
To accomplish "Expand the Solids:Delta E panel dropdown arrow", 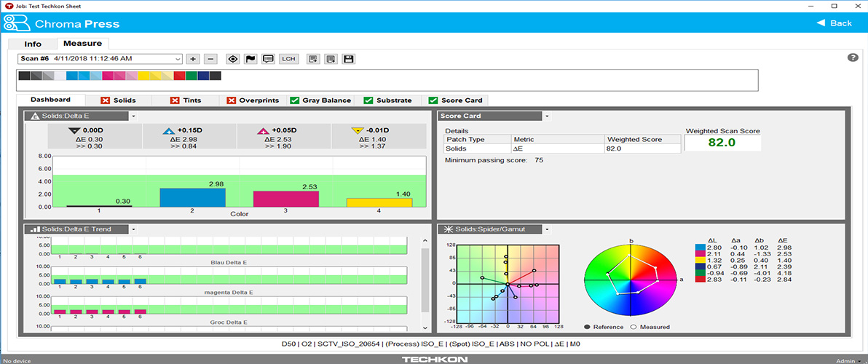I will (x=134, y=116).
